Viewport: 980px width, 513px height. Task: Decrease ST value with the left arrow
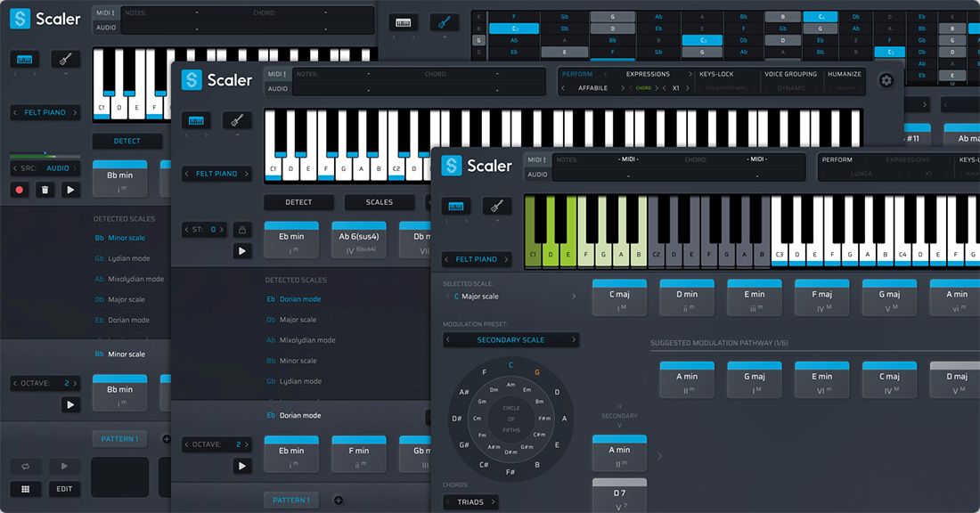187,229
